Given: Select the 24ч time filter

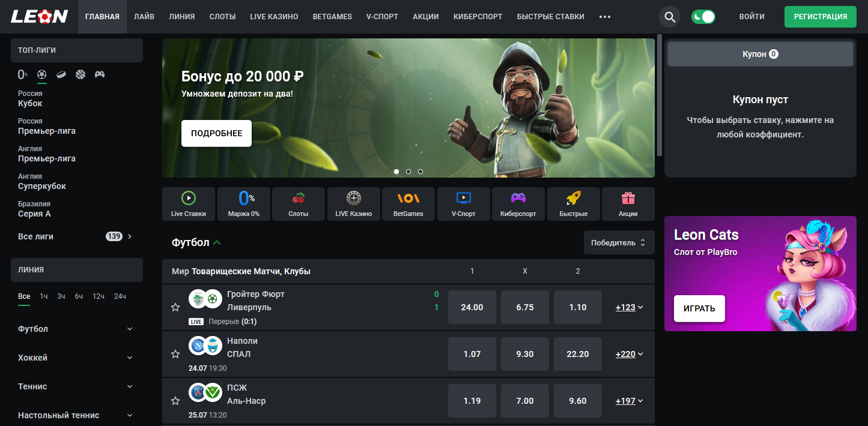Looking at the screenshot, I should 120,296.
